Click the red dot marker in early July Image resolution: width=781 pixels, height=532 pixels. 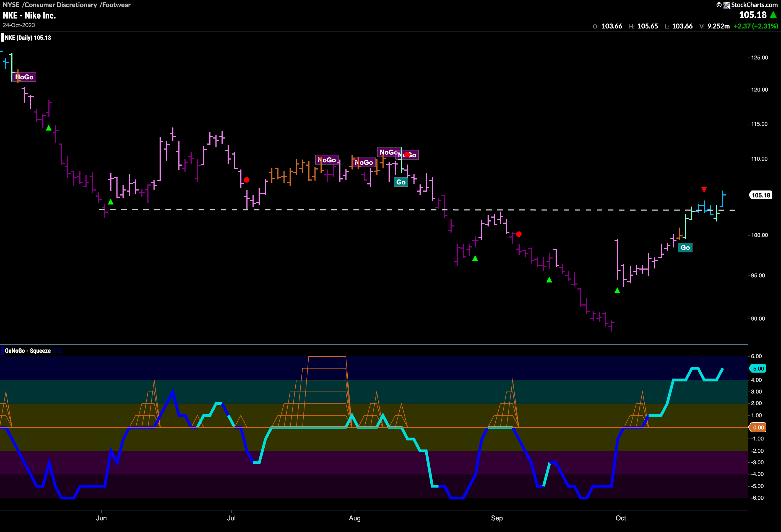click(x=247, y=180)
